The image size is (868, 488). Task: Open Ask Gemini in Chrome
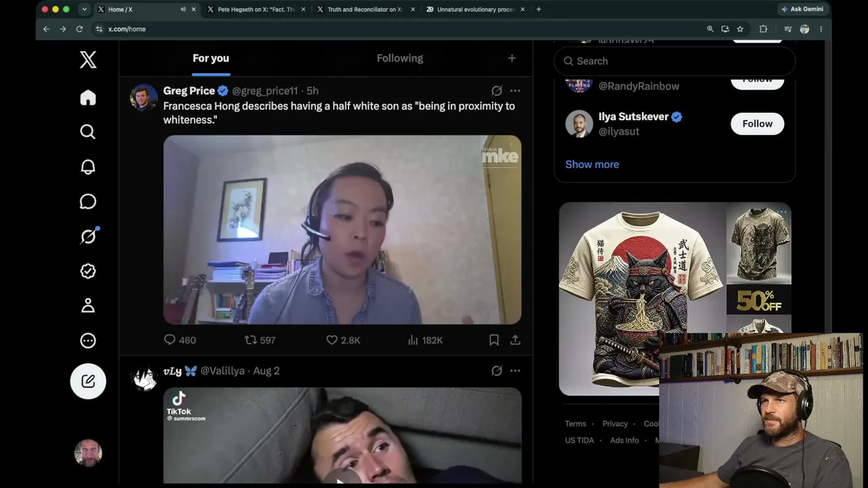(x=802, y=9)
